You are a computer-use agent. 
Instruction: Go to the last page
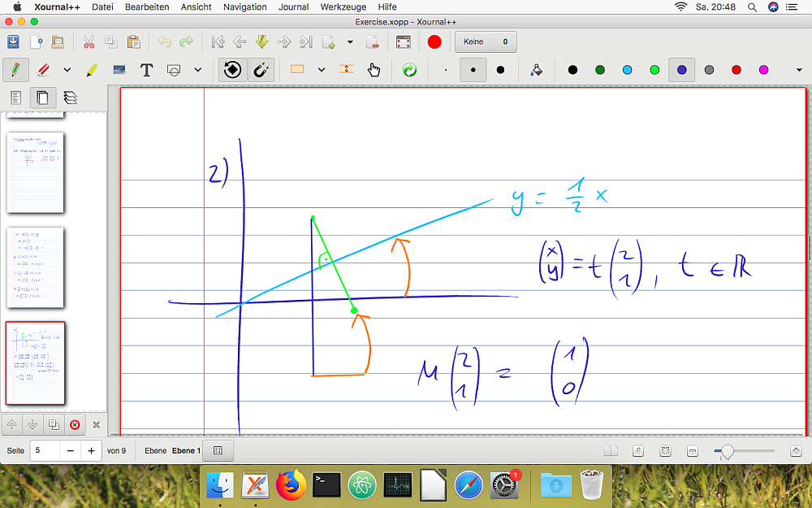coord(307,42)
